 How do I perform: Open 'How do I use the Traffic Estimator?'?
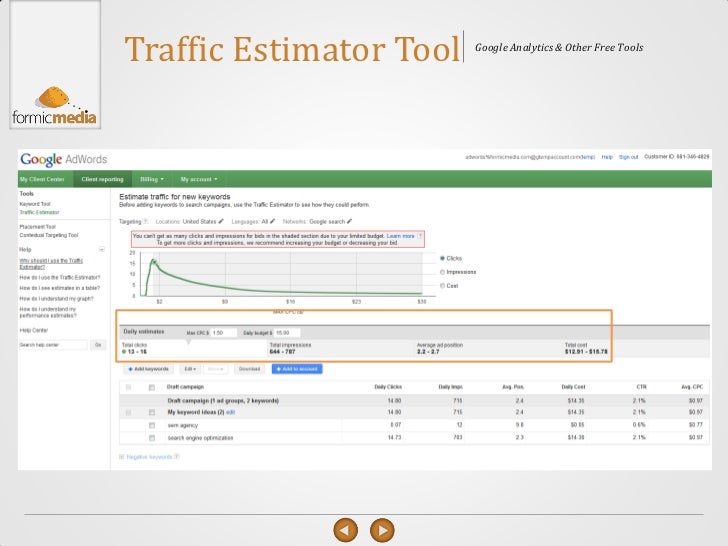point(60,278)
